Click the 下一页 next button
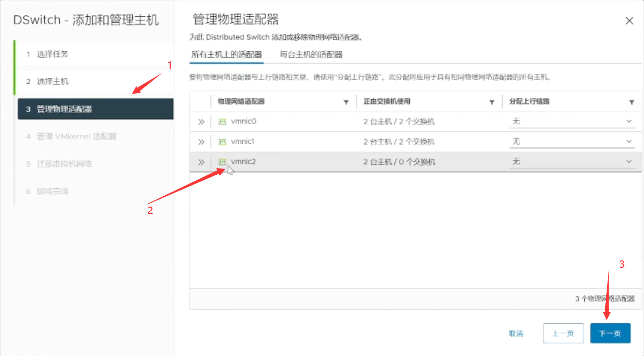 pos(610,334)
